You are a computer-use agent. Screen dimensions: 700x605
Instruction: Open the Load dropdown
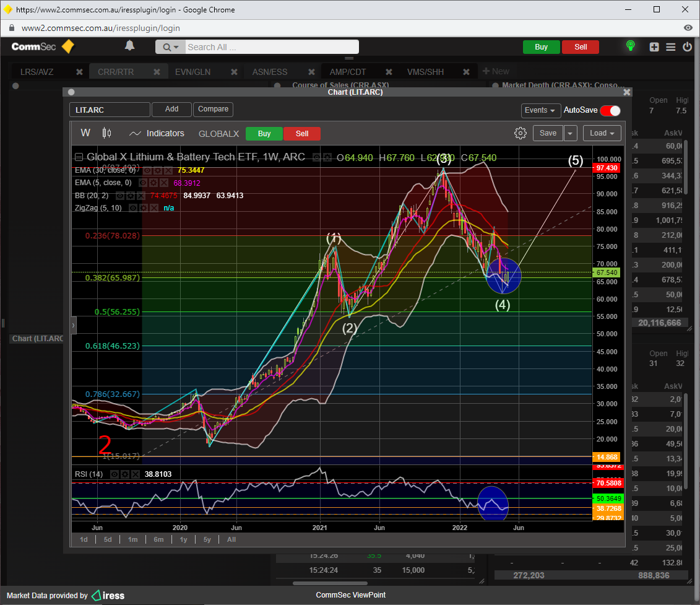pos(602,133)
